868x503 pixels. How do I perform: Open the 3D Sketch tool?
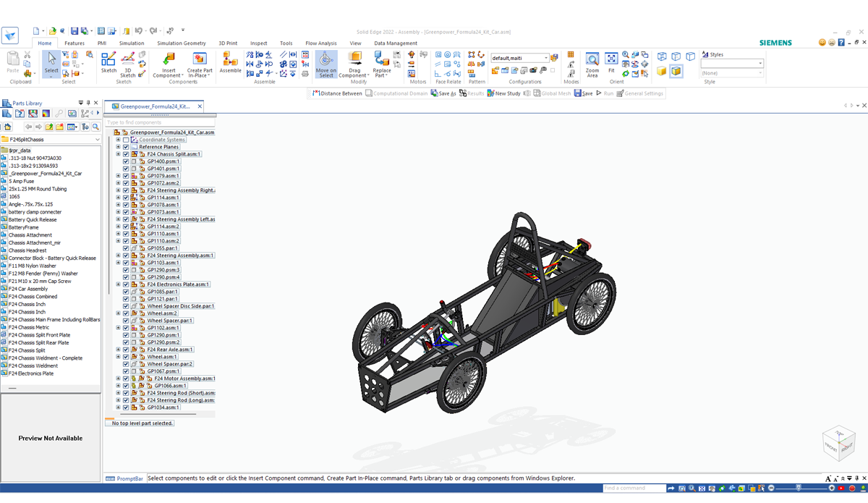(127, 64)
